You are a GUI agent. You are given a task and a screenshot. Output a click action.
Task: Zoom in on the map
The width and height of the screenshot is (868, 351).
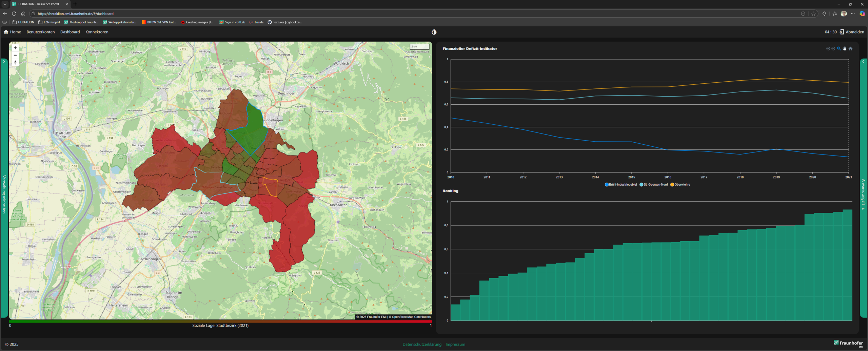pyautogui.click(x=15, y=48)
